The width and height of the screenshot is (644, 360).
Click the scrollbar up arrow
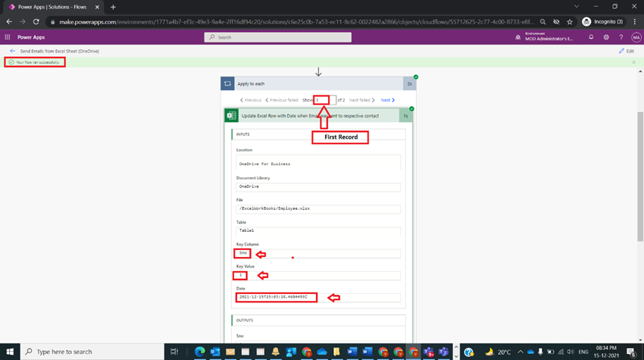(640, 71)
